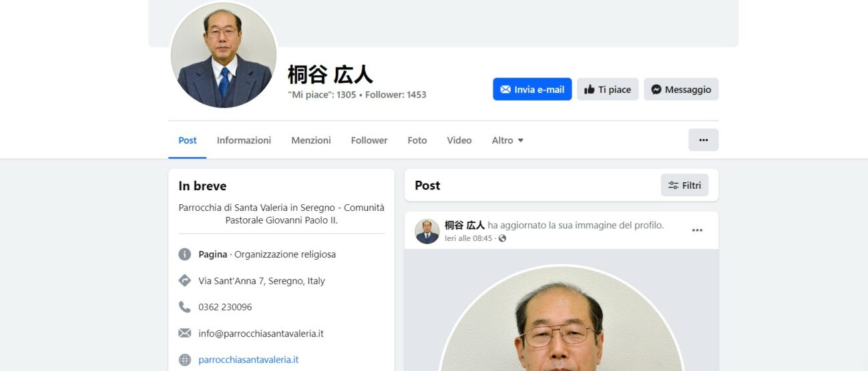The height and width of the screenshot is (371, 868).
Task: Open the page's three-dot menu near the tabs
Action: point(703,140)
